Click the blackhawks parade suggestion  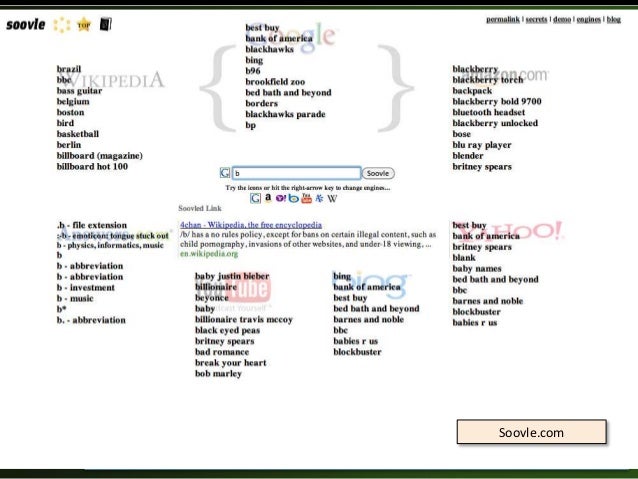tap(285, 114)
